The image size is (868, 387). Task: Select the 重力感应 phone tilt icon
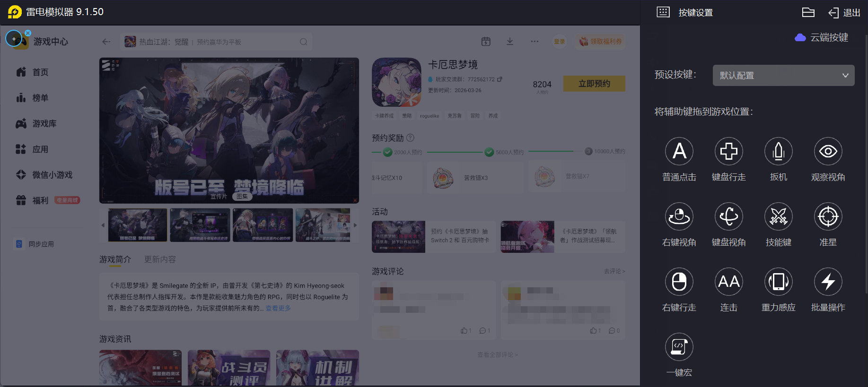[x=779, y=282]
